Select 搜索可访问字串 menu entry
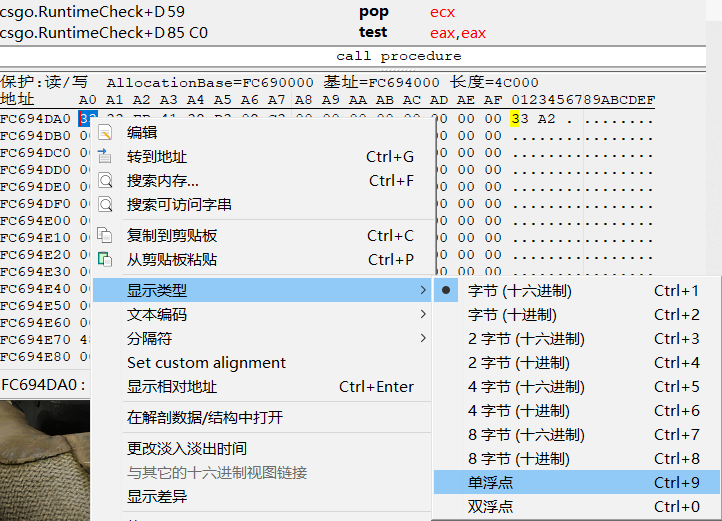 point(262,205)
